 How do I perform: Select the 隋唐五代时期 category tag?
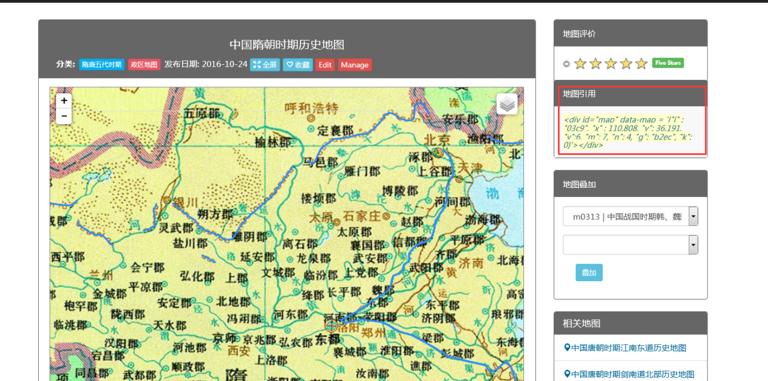(101, 65)
